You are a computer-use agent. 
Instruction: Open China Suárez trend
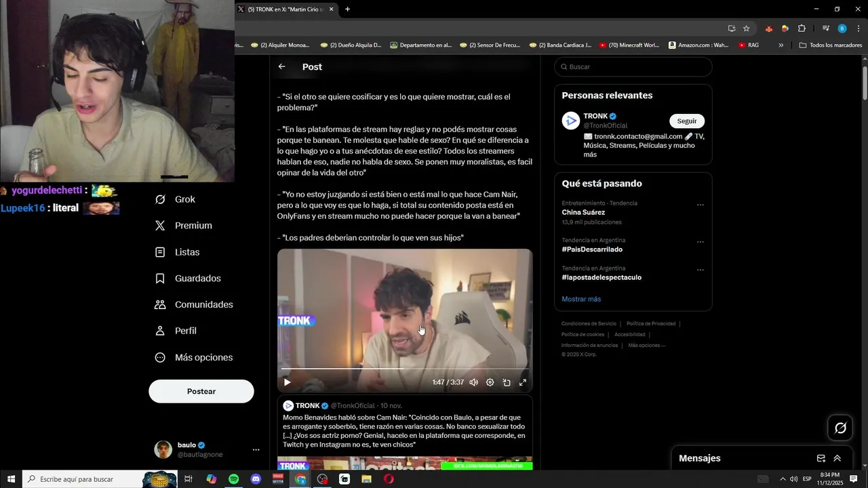pyautogui.click(x=583, y=212)
